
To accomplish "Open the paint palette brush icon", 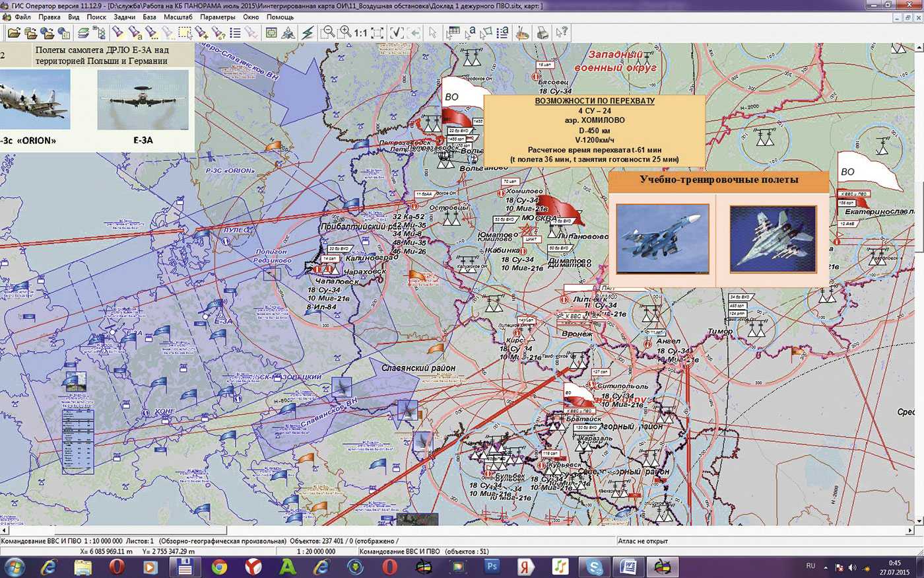I will click(x=523, y=32).
